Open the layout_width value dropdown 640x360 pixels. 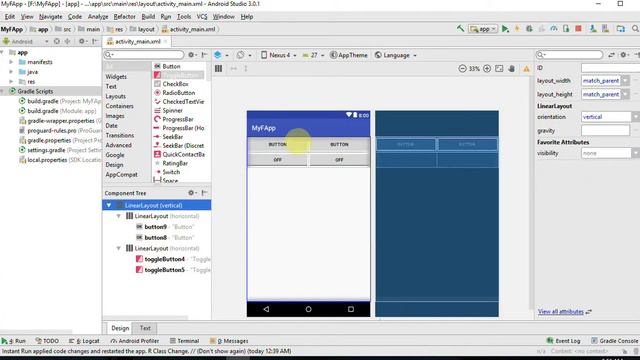click(625, 81)
